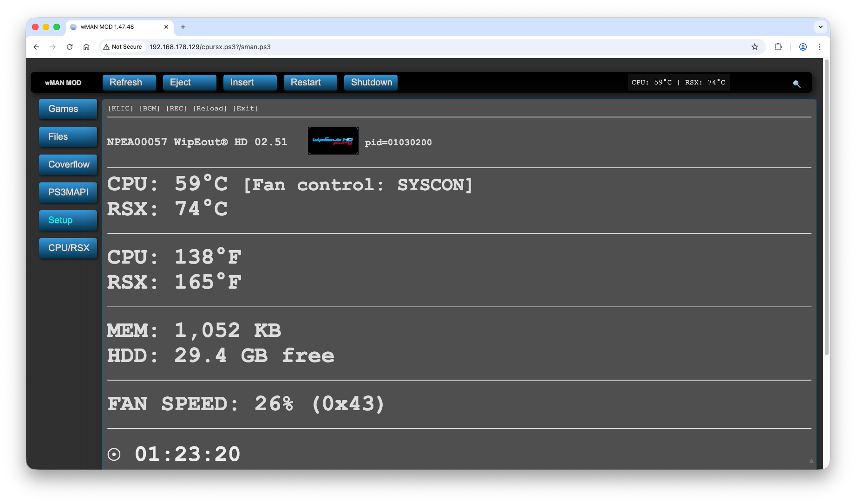Click the play time clock icon
This screenshot has height=504, width=856.
(x=114, y=454)
